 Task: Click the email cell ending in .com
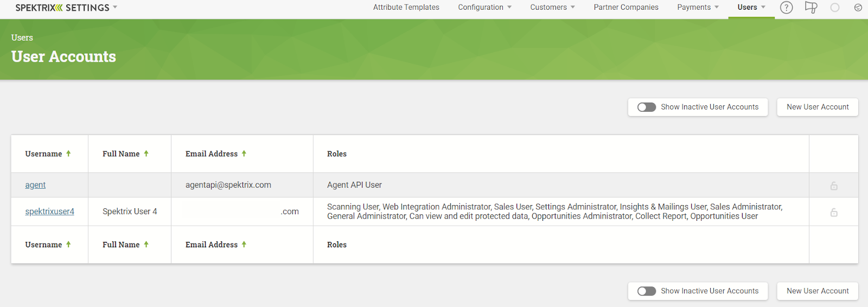[x=242, y=212]
